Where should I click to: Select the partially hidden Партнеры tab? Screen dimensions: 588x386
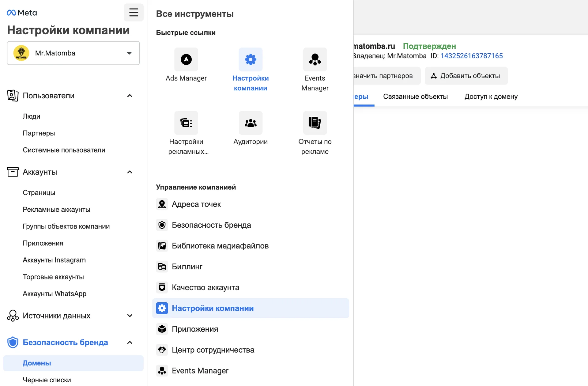[x=364, y=97]
